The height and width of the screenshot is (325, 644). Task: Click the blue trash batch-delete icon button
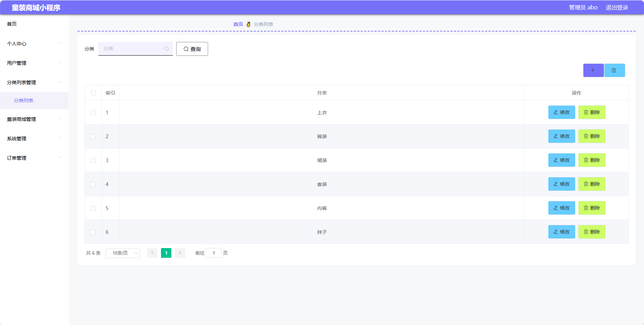click(615, 70)
